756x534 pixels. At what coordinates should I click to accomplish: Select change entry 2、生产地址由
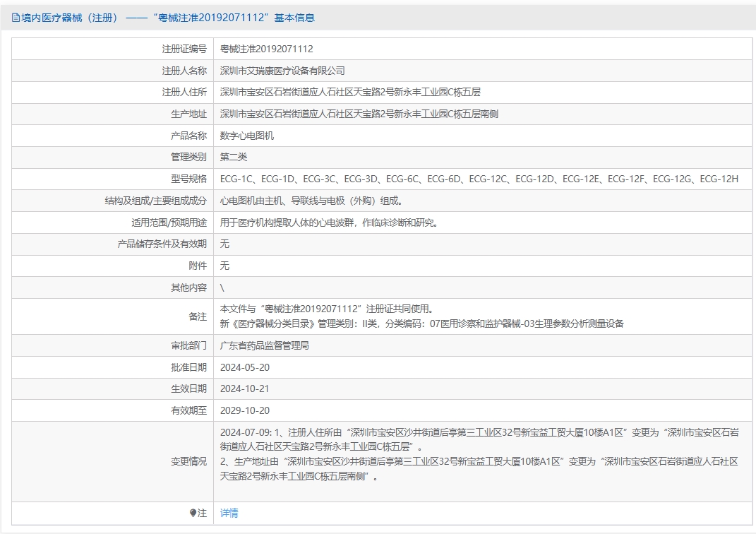coord(479,469)
